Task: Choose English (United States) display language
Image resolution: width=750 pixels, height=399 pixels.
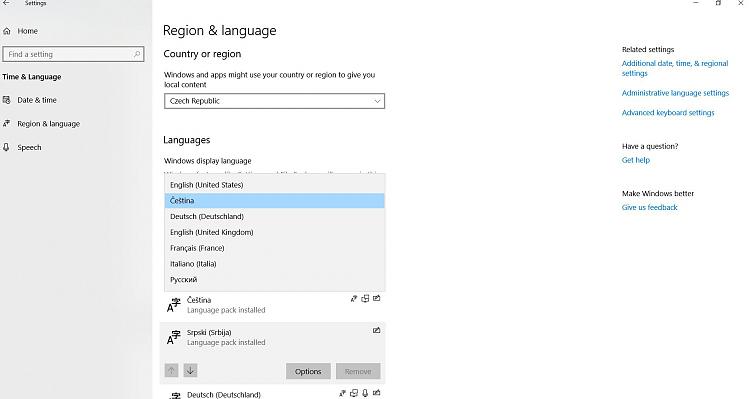Action: click(x=275, y=185)
